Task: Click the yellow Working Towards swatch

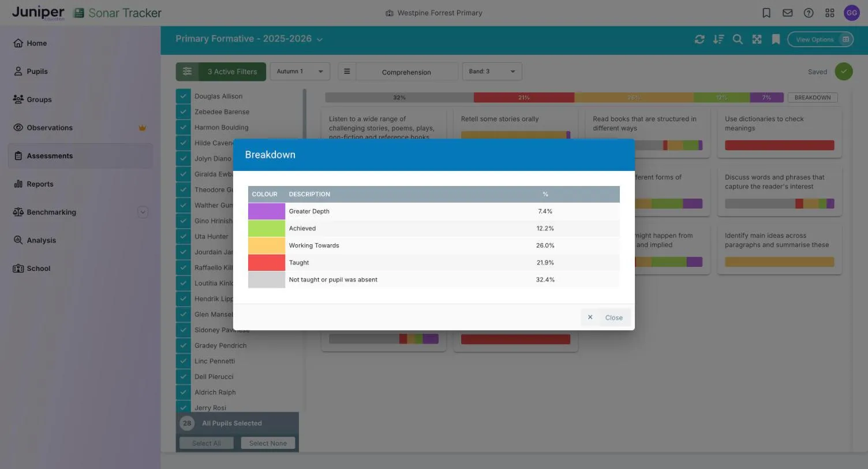Action: (x=267, y=245)
